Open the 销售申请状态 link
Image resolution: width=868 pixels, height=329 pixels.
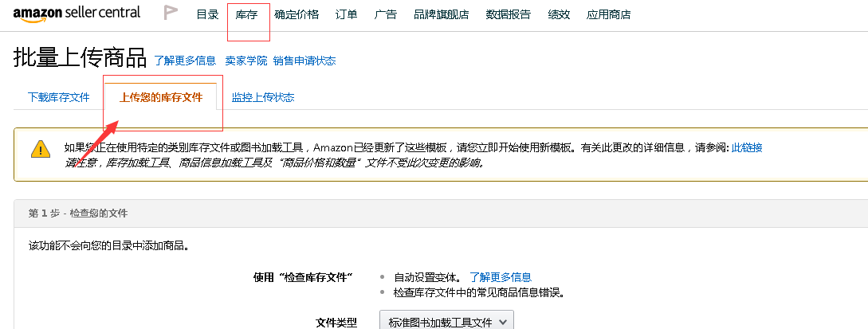point(304,61)
